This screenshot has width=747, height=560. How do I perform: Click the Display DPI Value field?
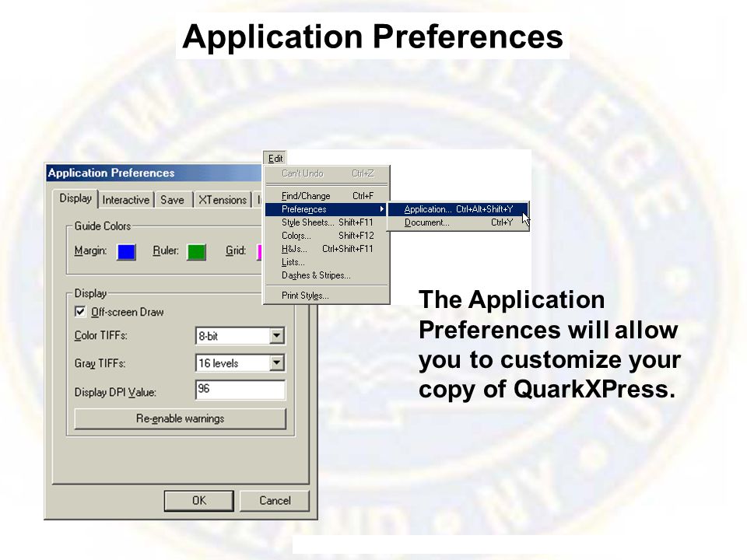[240, 390]
